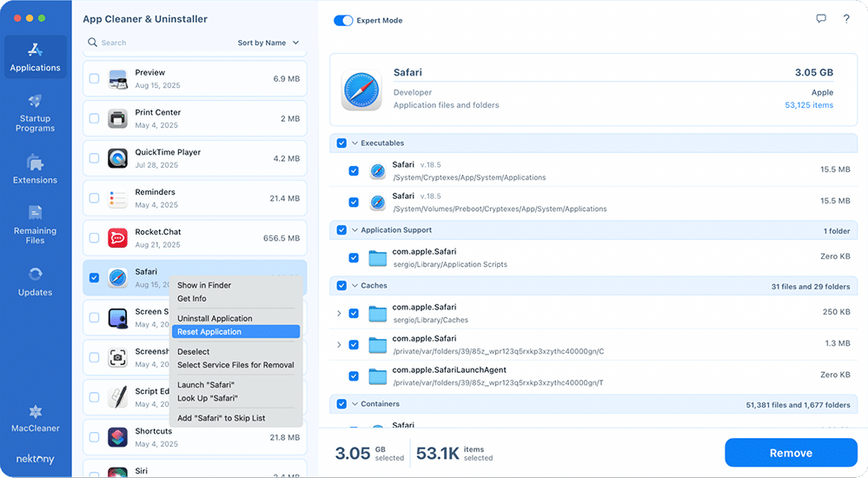Uncheck the Caches group checkbox

341,286
